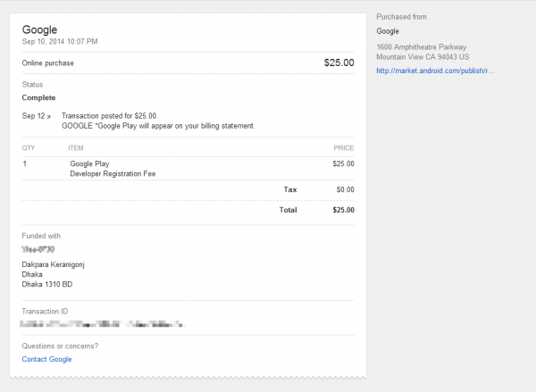
Task: Click the ITEM column header
Action: click(76, 147)
